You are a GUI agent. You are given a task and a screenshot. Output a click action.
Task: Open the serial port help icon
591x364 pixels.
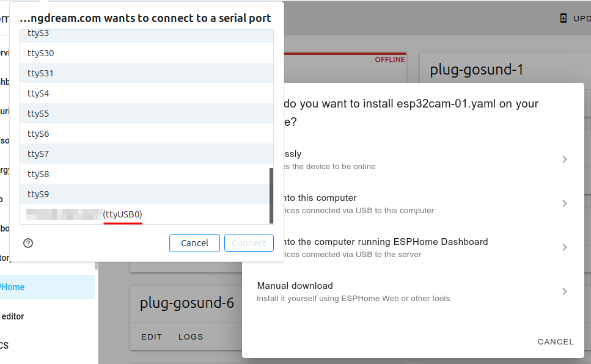coord(28,243)
